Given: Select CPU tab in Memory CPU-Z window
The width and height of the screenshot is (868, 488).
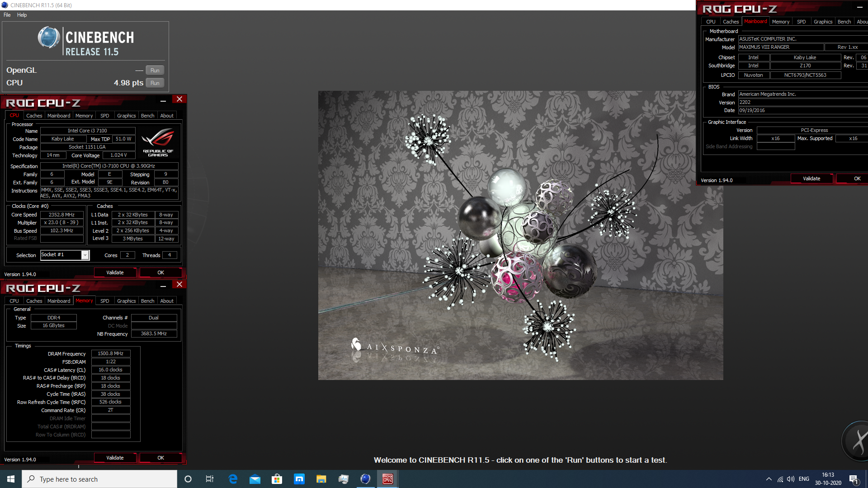Looking at the screenshot, I should (x=14, y=301).
